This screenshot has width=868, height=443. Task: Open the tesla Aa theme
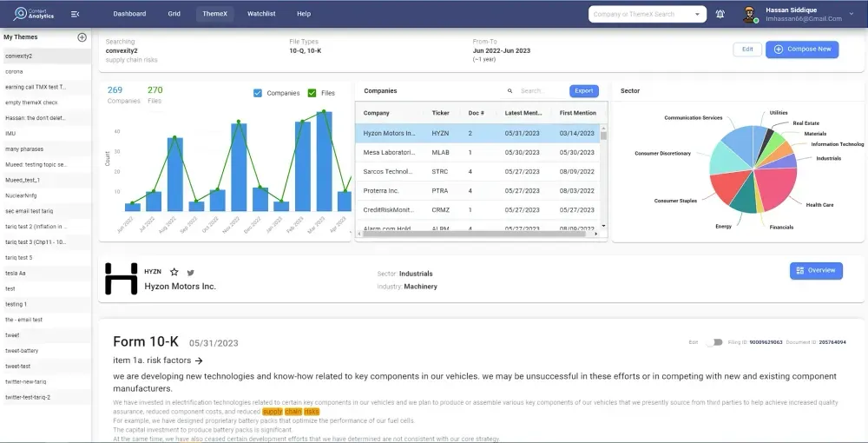[47, 273]
